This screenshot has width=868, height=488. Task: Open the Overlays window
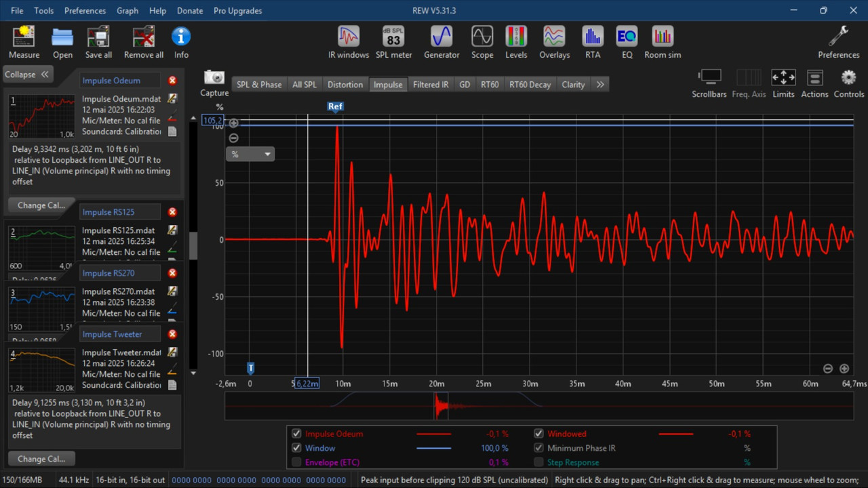[x=555, y=42]
